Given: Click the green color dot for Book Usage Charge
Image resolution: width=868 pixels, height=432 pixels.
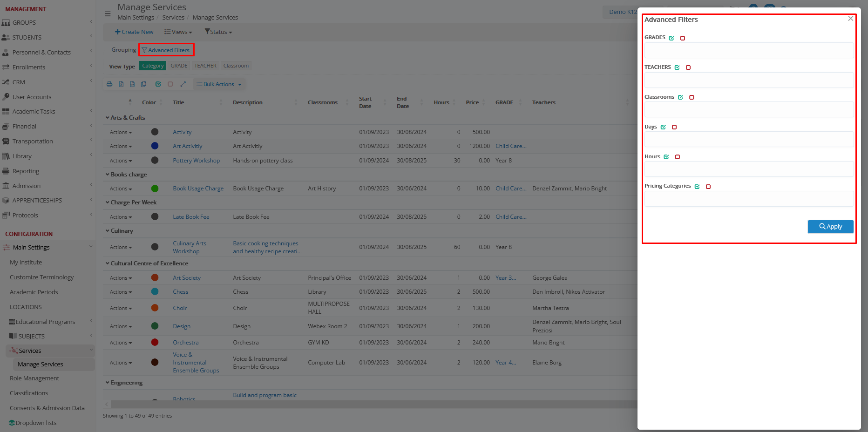Looking at the screenshot, I should pos(155,189).
